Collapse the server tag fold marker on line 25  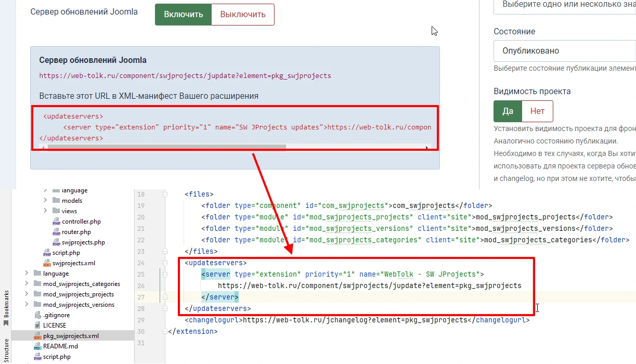pyautogui.click(x=165, y=275)
